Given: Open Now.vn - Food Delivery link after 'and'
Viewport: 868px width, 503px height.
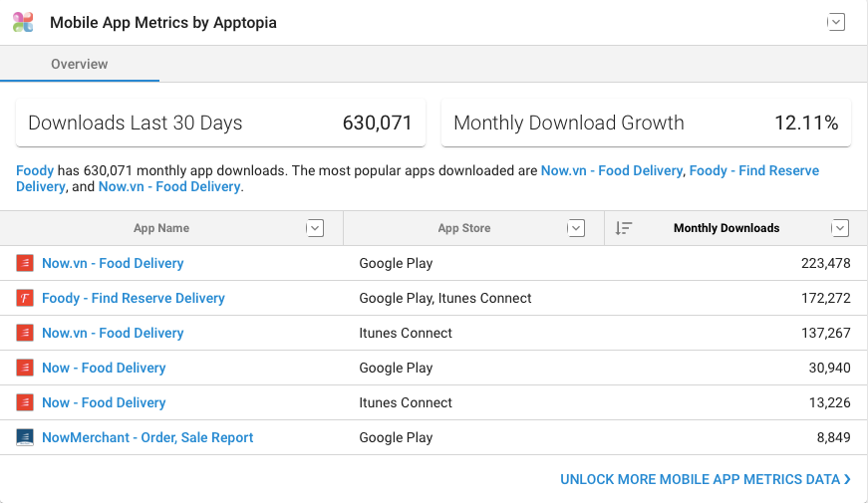Looking at the screenshot, I should [169, 186].
